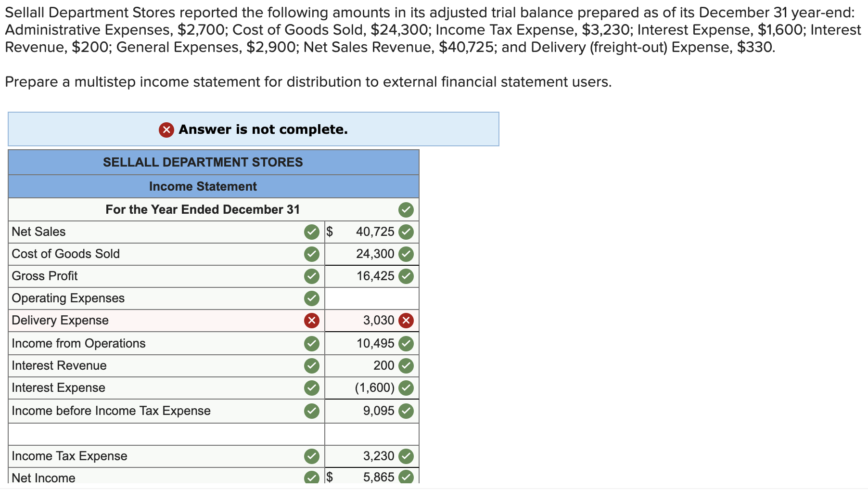Select the "Income before Income Tax Expense" label cell

(x=166, y=411)
